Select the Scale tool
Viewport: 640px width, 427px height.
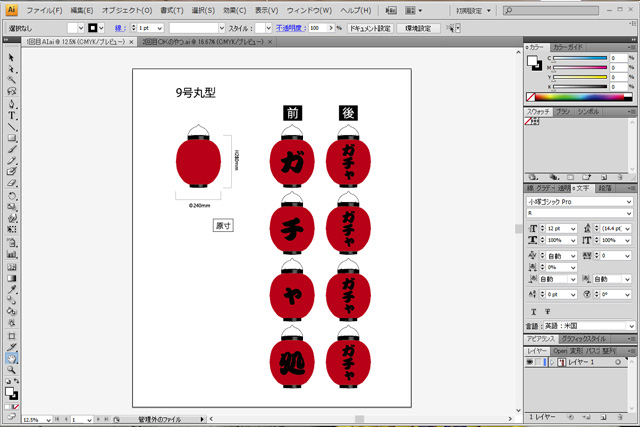click(11, 207)
